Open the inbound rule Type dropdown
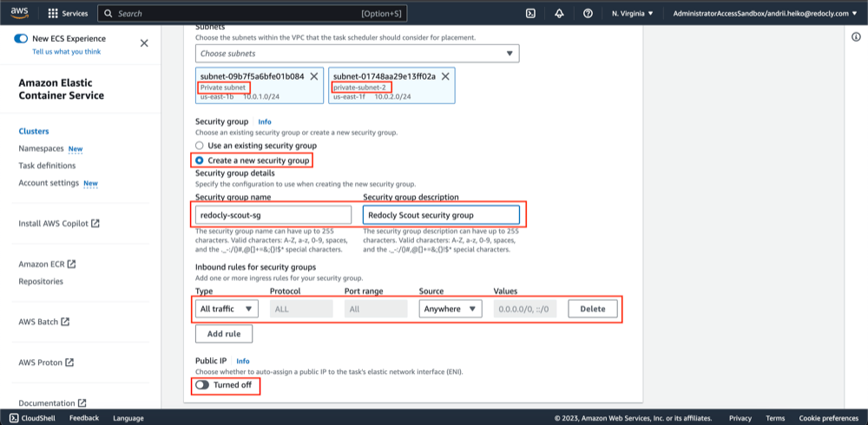This screenshot has height=425, width=868. coord(227,309)
